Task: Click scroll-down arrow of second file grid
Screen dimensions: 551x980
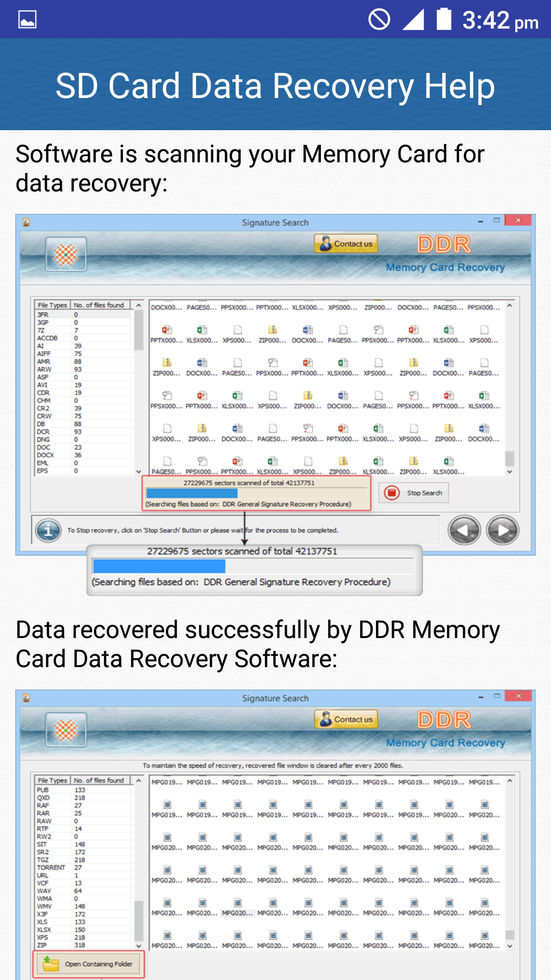Action: coord(509,946)
